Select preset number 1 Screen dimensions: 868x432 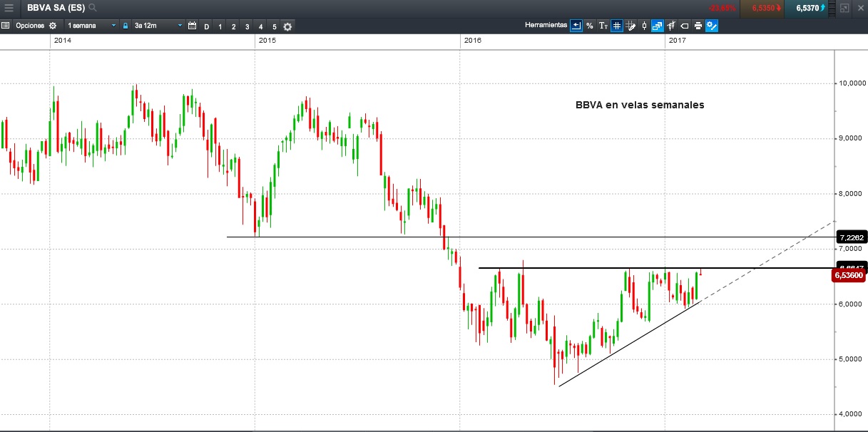point(220,26)
